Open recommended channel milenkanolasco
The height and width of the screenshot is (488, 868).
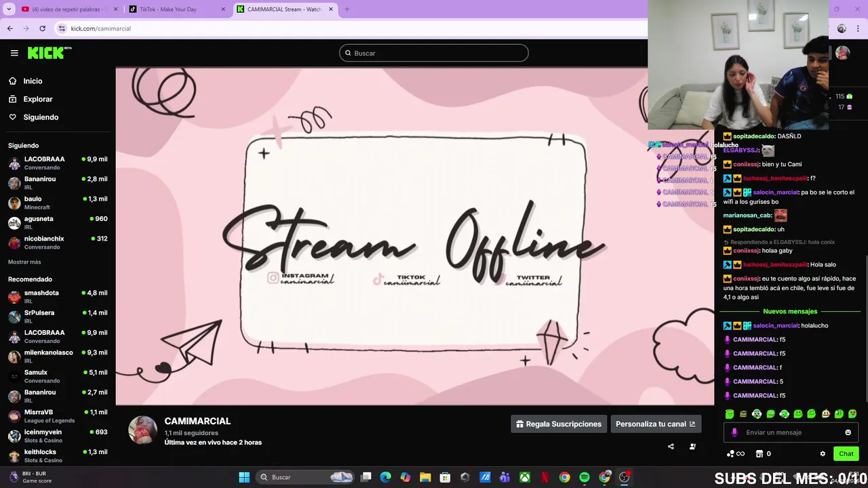point(58,357)
